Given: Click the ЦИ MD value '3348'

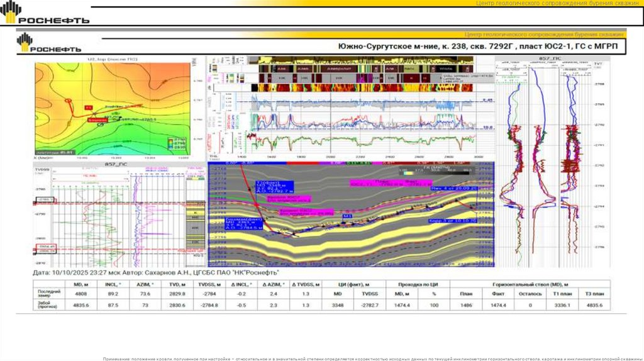Looking at the screenshot, I should [x=338, y=306].
